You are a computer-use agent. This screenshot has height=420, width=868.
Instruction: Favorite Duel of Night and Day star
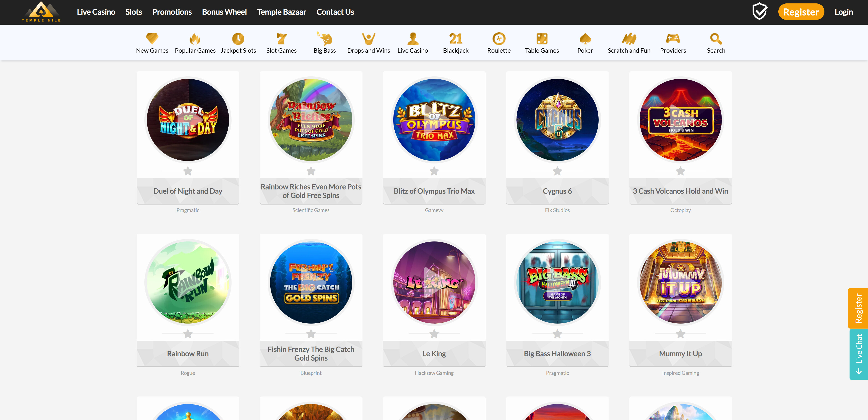188,171
